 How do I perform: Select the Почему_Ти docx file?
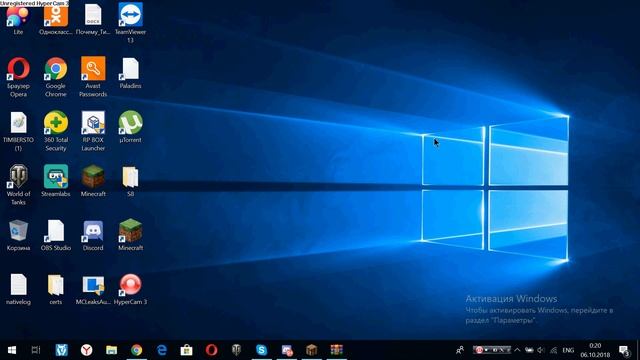93,19
